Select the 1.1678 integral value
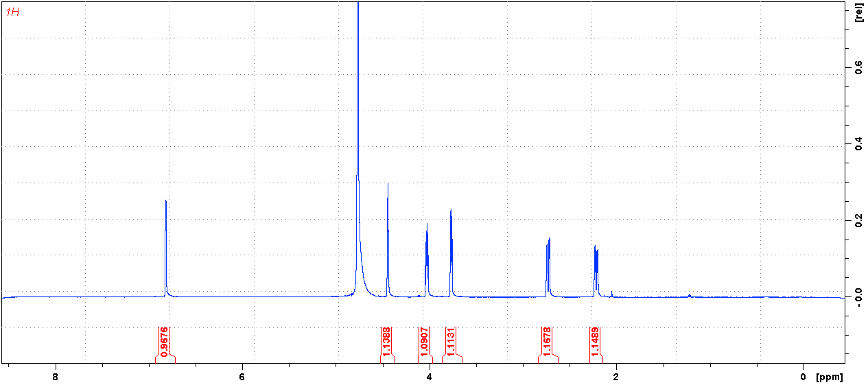Viewport: 868px width, 385px height. [548, 342]
